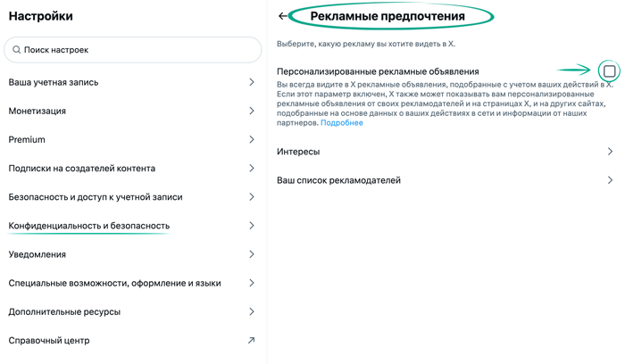
Task: Click chevron next to Ваша учетная запись
Action: tap(251, 82)
